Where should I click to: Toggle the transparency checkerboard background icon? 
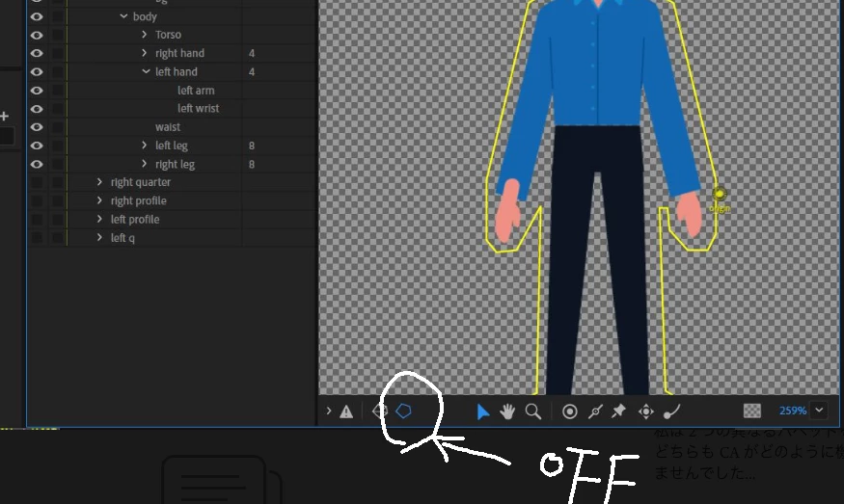pos(752,411)
